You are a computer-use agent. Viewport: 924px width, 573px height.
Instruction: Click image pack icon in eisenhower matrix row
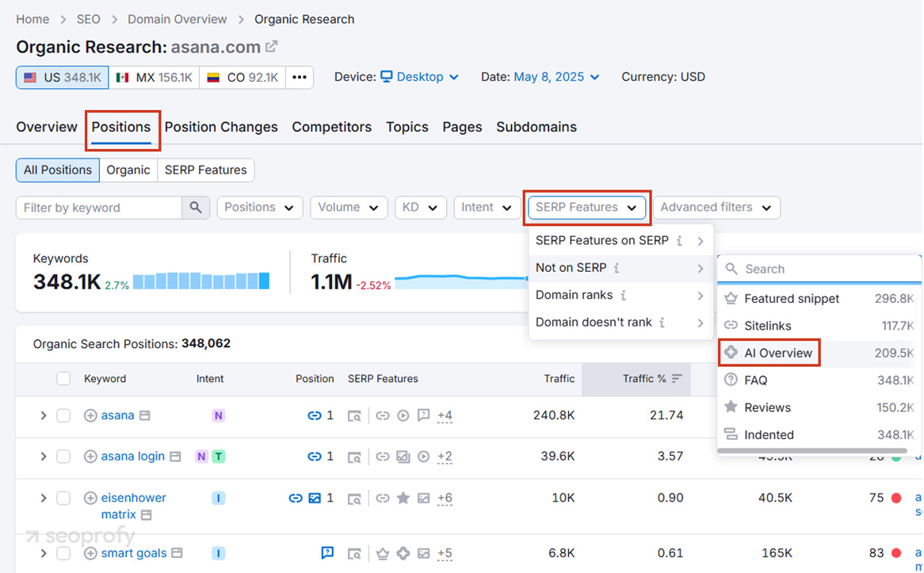(x=424, y=499)
